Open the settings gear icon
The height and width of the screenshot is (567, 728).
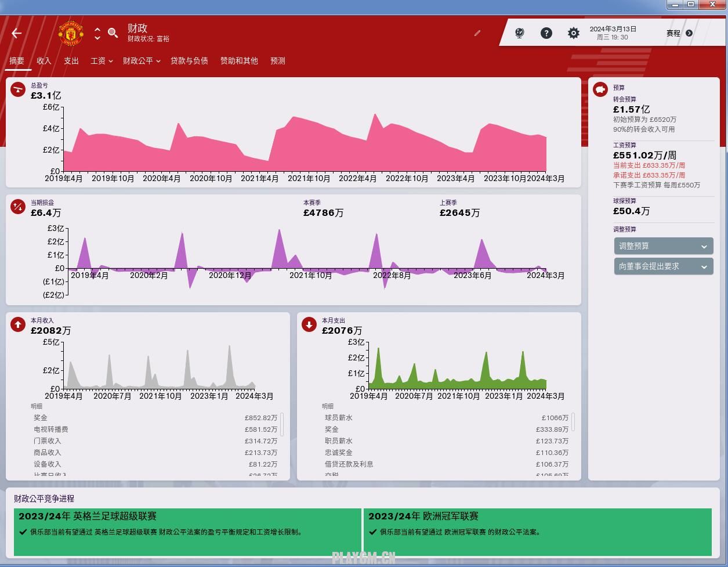tap(573, 33)
